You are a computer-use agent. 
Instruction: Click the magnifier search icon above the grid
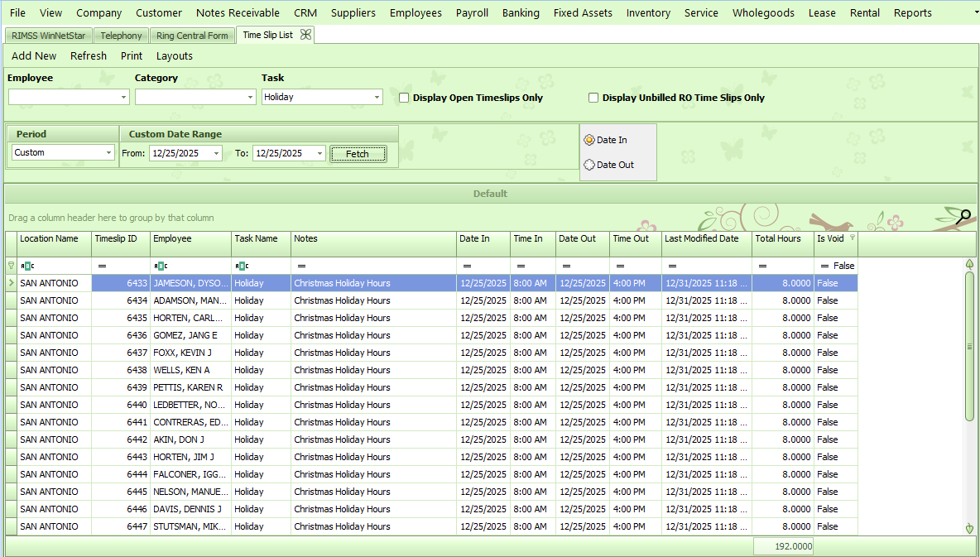pos(963,218)
